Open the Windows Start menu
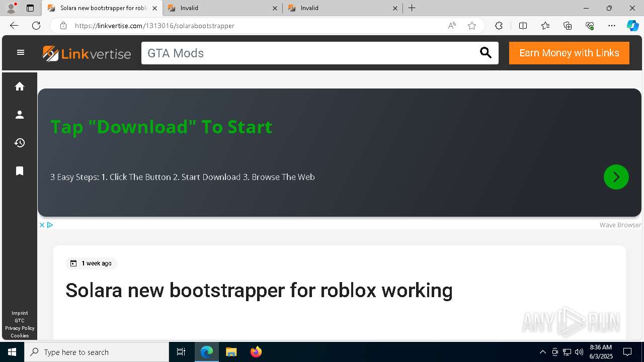The image size is (644, 362). click(x=12, y=352)
